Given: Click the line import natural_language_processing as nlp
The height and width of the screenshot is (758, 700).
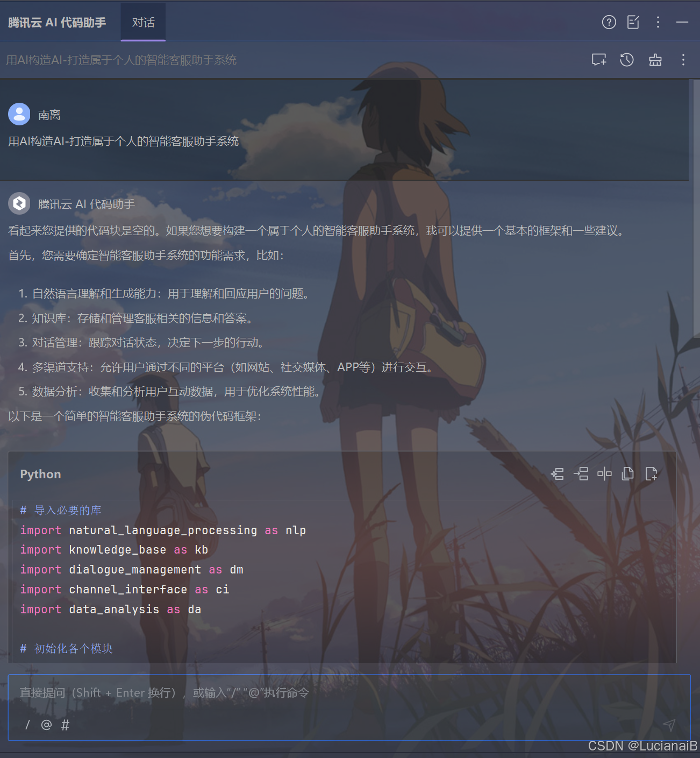Looking at the screenshot, I should pos(163,530).
